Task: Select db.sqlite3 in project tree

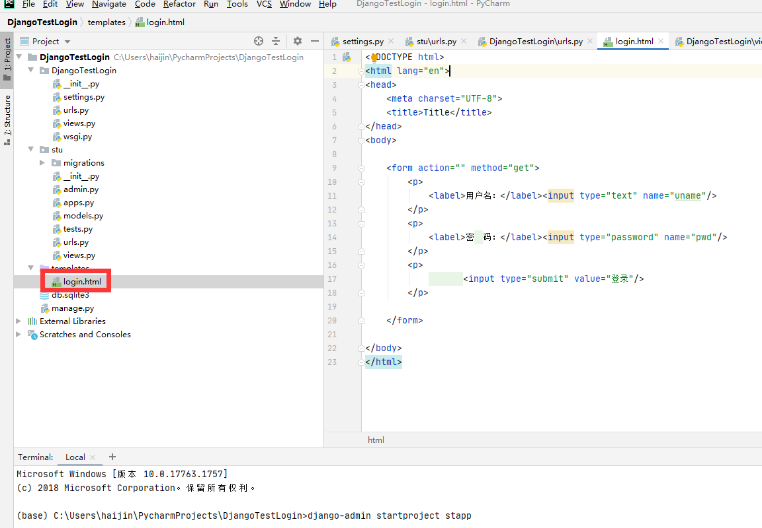Action: 70,295
